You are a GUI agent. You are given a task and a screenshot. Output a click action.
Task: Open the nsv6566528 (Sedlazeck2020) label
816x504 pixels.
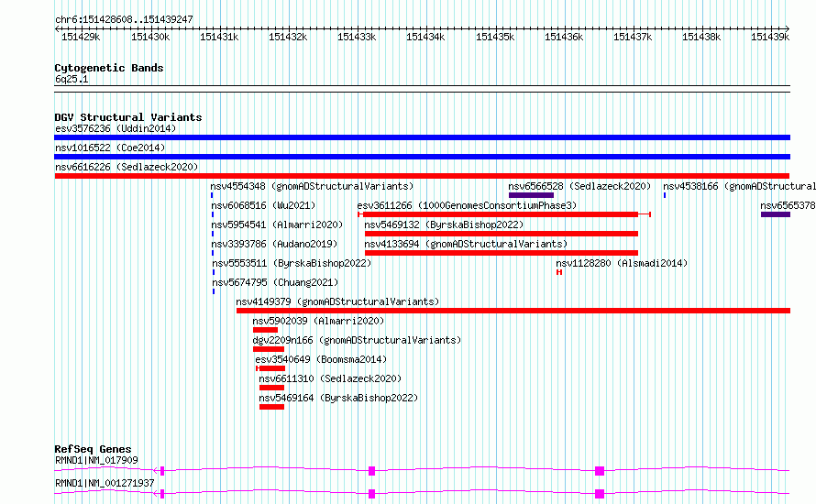pos(579,186)
